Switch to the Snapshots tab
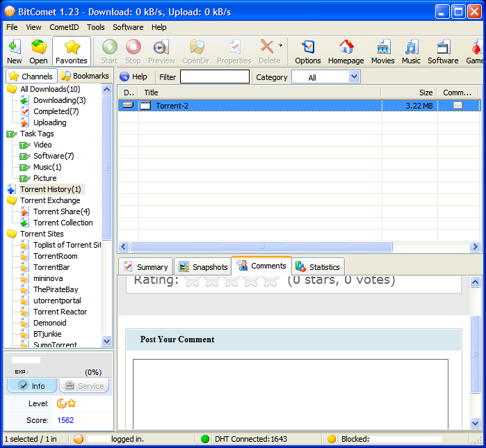 coord(203,267)
